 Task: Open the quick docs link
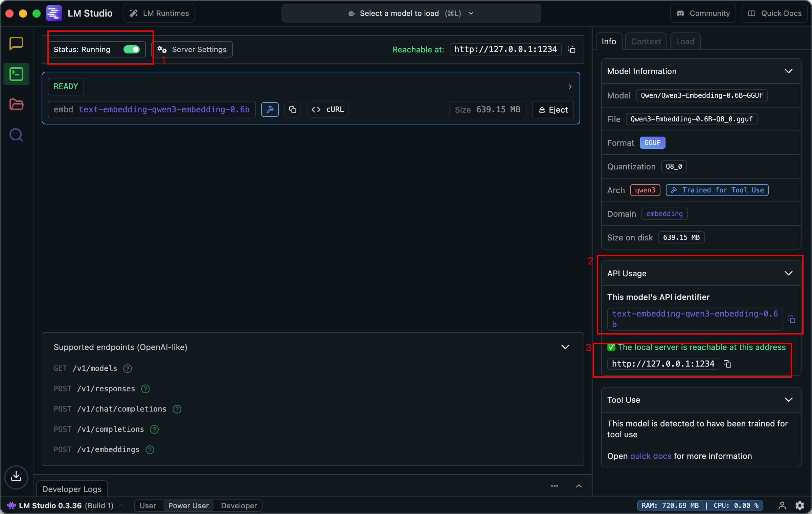point(650,456)
